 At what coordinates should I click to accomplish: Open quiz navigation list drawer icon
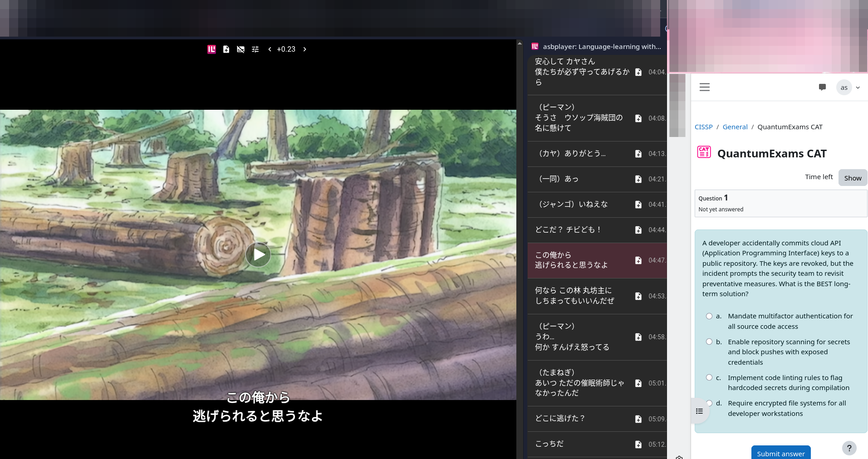pos(700,411)
